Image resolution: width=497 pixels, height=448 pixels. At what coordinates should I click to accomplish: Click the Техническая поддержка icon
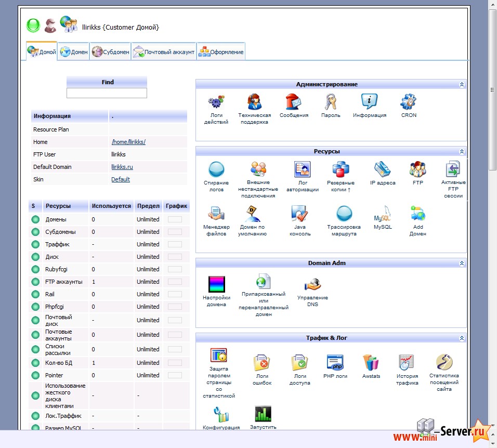(254, 102)
